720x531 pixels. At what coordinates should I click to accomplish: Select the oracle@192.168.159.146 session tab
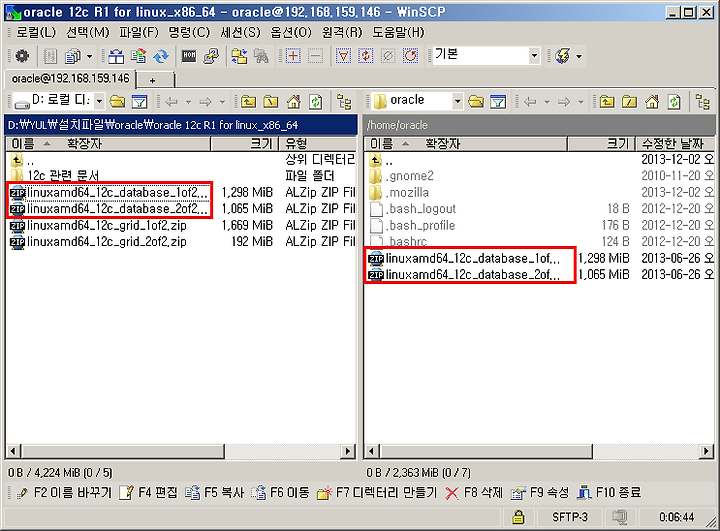pyautogui.click(x=70, y=79)
